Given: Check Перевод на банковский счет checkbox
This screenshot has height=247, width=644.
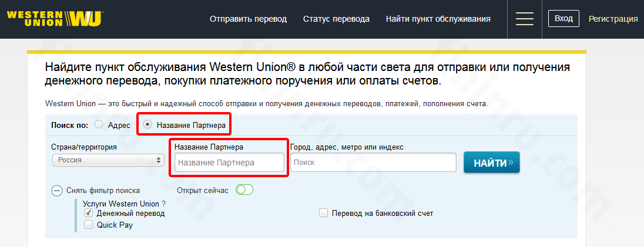Looking at the screenshot, I should (324, 214).
